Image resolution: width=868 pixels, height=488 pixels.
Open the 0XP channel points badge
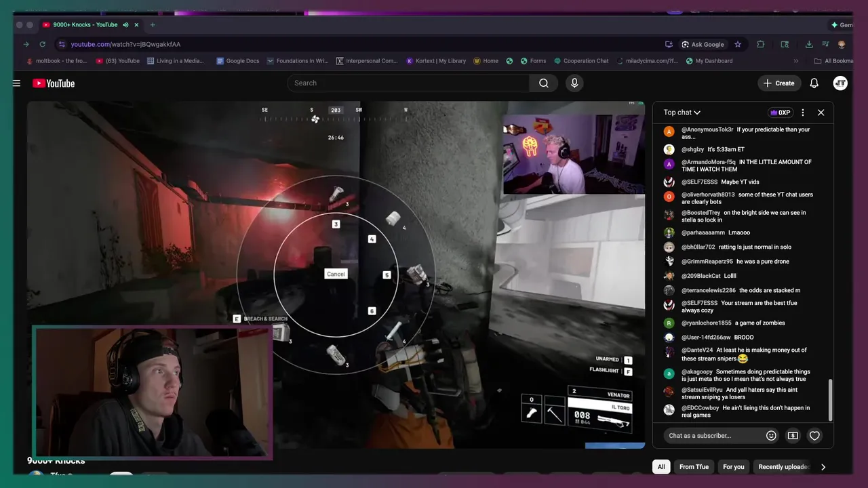(780, 113)
